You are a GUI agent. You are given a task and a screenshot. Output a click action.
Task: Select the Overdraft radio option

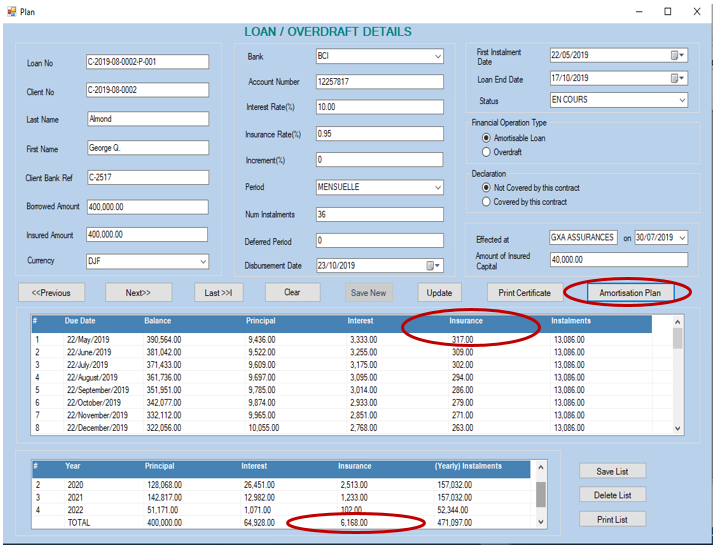point(487,152)
